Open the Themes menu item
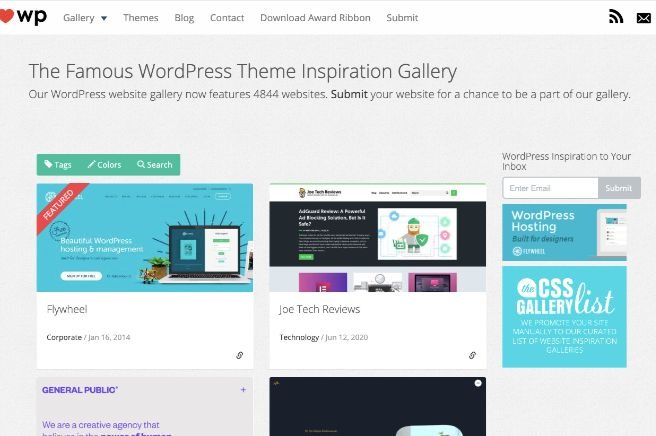The height and width of the screenshot is (436, 656). (141, 18)
